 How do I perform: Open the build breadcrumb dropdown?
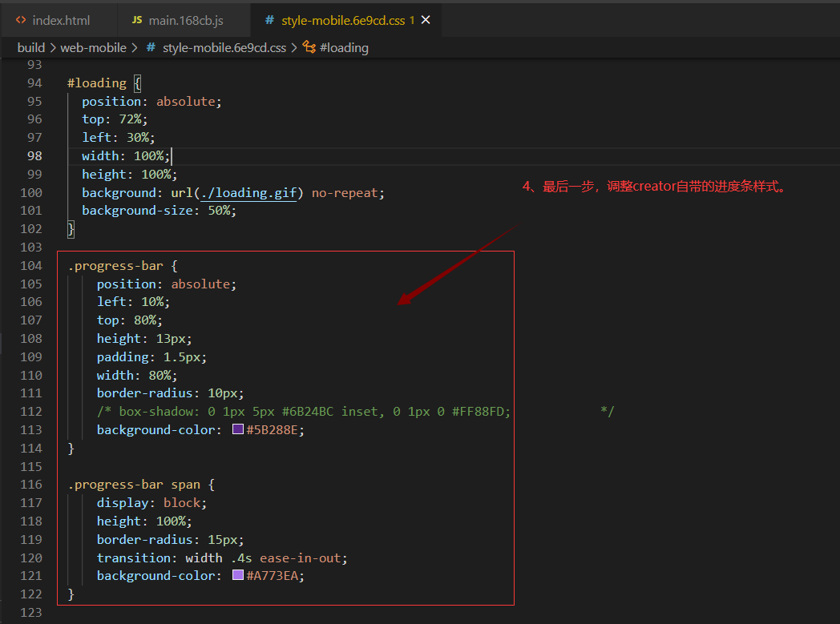(x=30, y=47)
